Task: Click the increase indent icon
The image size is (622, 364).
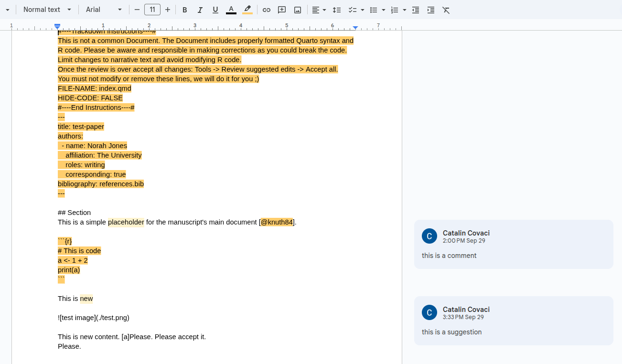Action: pyautogui.click(x=431, y=10)
